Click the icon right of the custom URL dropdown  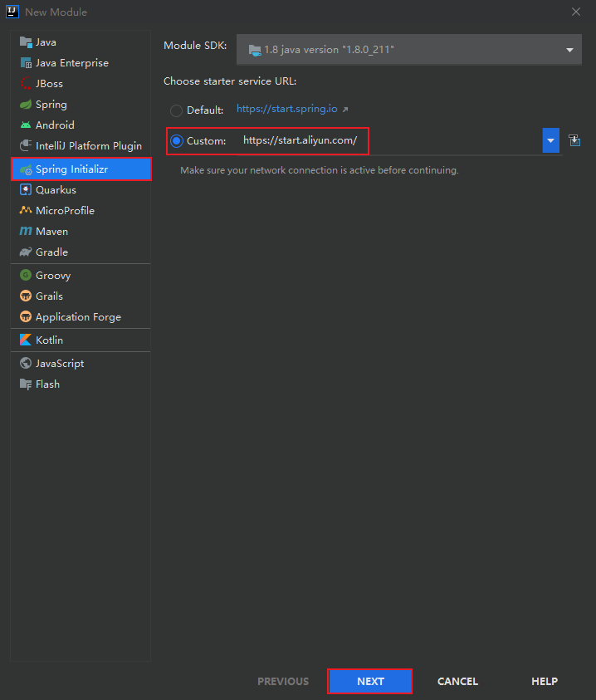tap(574, 140)
